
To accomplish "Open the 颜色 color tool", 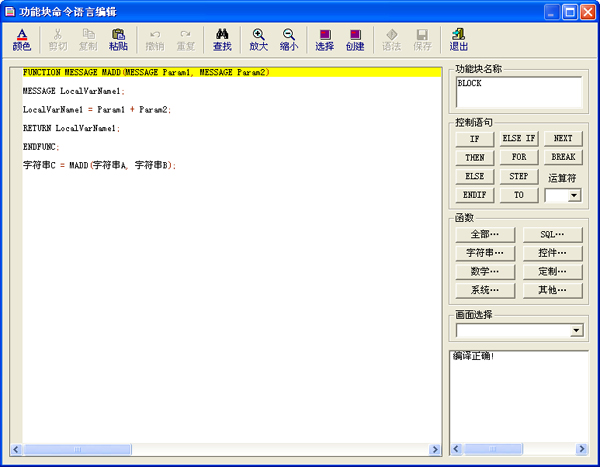I will 22,40.
